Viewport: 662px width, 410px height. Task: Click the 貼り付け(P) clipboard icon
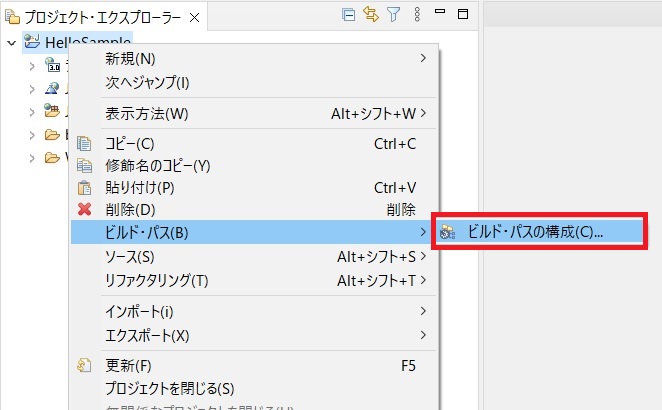tap(85, 188)
